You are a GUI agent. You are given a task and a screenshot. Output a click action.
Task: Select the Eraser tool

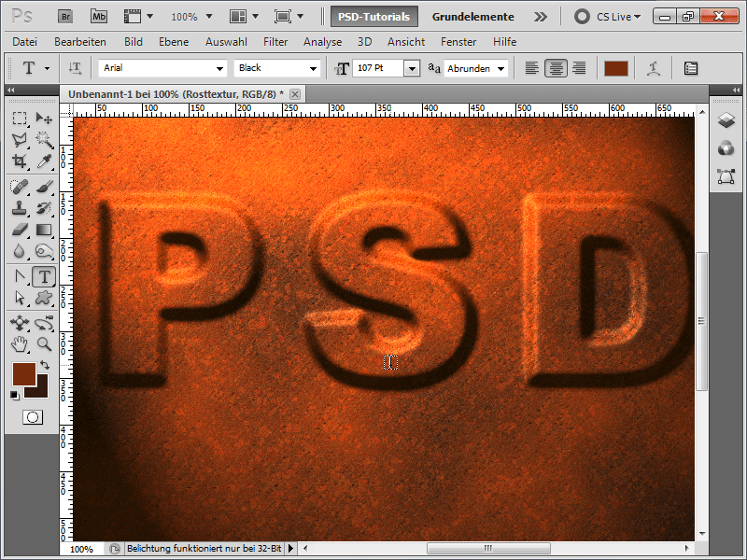[x=20, y=230]
